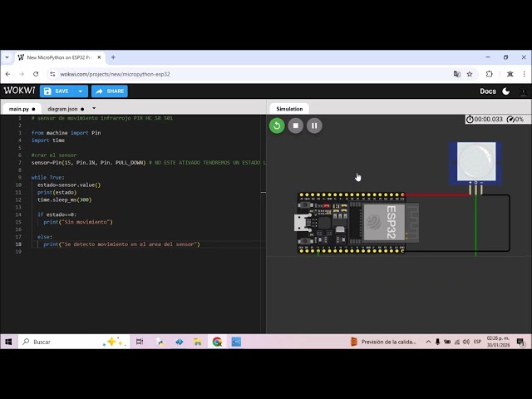The width and height of the screenshot is (532, 399).
Task: Restart the simulation with green button
Action: 277,126
